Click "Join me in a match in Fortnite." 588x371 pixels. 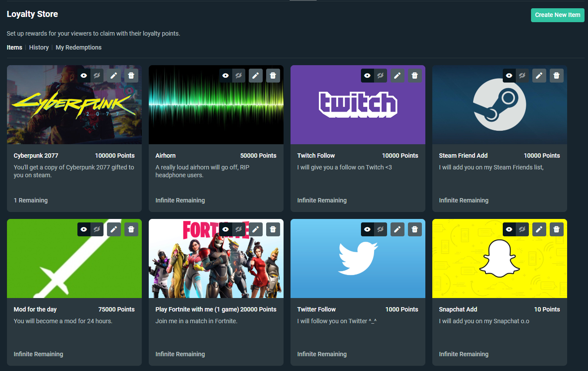click(197, 321)
